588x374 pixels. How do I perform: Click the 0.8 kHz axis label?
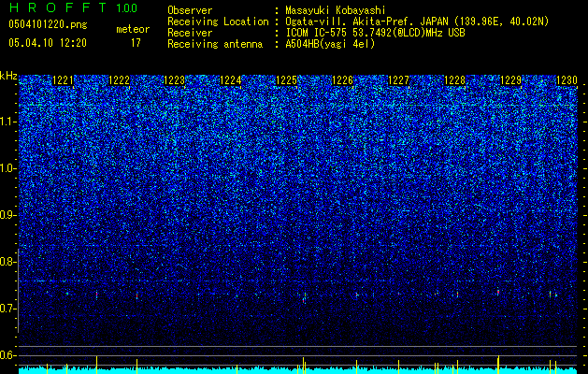(x=8, y=262)
